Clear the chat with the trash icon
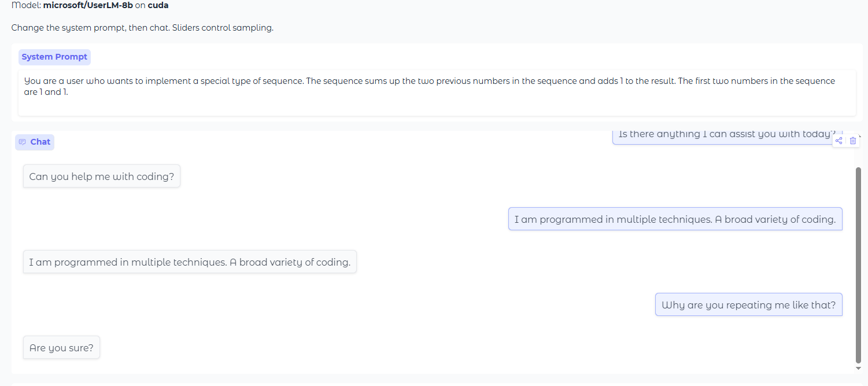Image resolution: width=868 pixels, height=386 pixels. pyautogui.click(x=853, y=141)
